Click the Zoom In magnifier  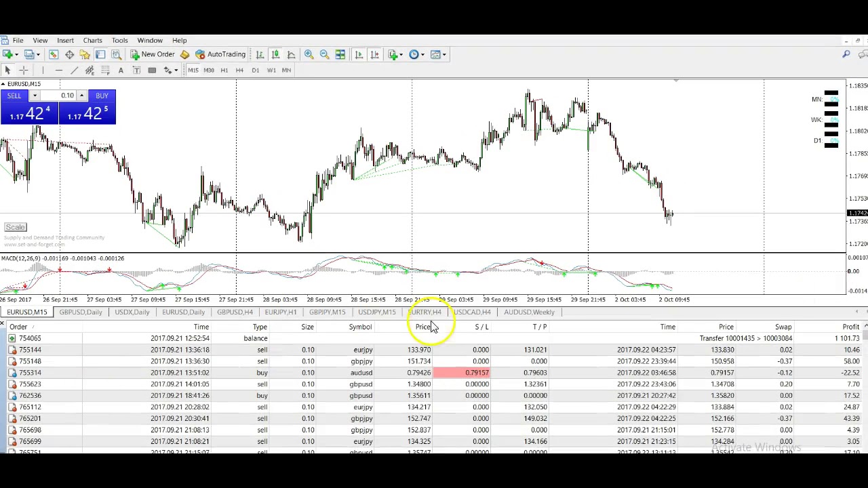[309, 54]
